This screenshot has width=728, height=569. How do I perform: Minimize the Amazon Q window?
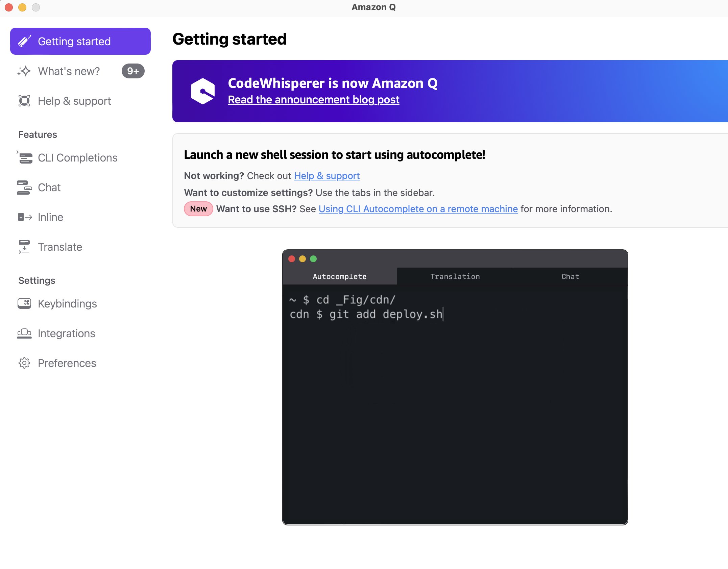22,7
